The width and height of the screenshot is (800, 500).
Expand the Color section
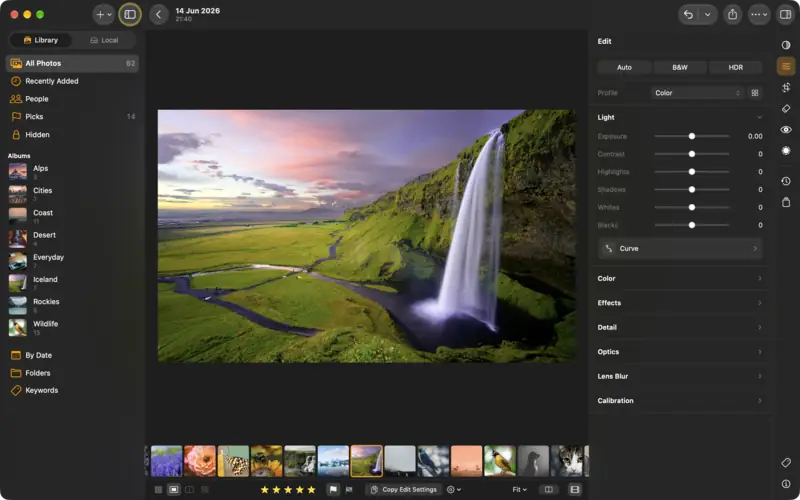[680, 279]
